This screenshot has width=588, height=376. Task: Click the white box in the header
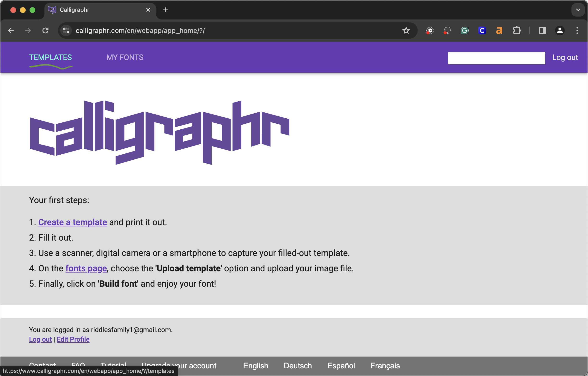click(496, 58)
